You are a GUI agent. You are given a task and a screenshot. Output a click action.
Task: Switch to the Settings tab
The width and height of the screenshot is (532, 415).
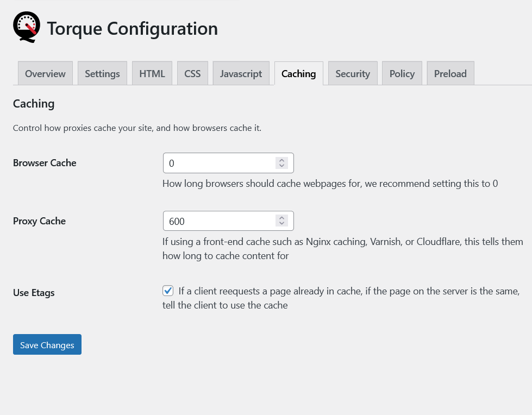point(102,74)
